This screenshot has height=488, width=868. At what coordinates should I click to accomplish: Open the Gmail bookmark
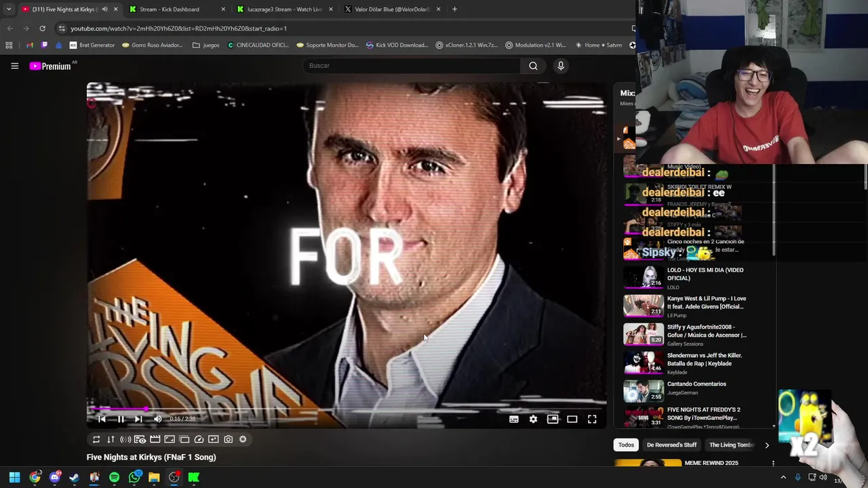pos(29,45)
